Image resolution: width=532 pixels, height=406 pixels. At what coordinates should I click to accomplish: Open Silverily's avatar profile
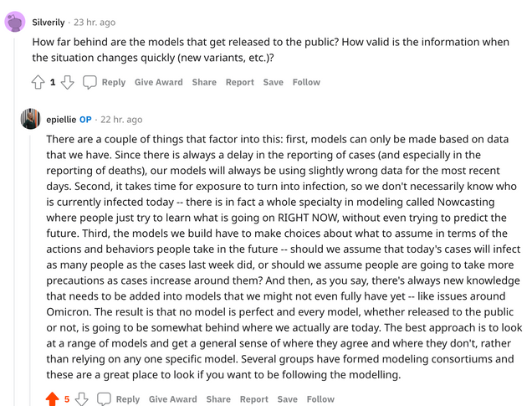[x=15, y=21]
